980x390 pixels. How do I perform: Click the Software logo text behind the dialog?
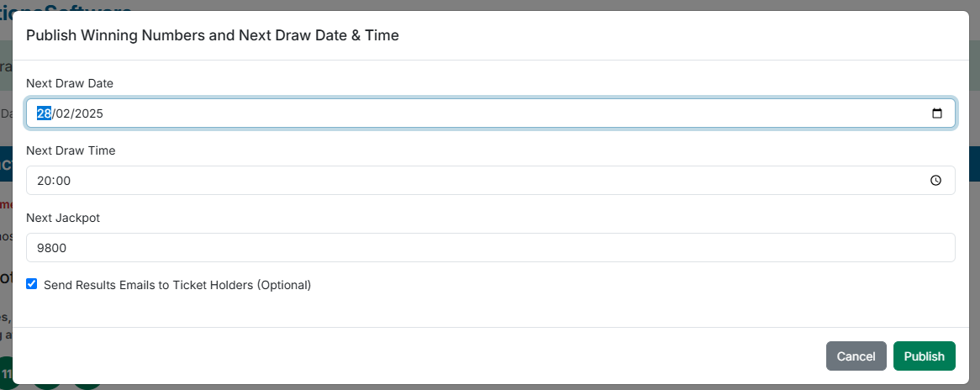click(84, 7)
